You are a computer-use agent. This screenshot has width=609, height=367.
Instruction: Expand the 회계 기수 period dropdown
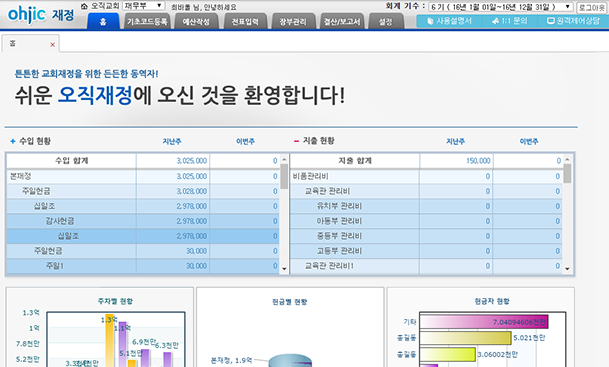pyautogui.click(x=500, y=7)
